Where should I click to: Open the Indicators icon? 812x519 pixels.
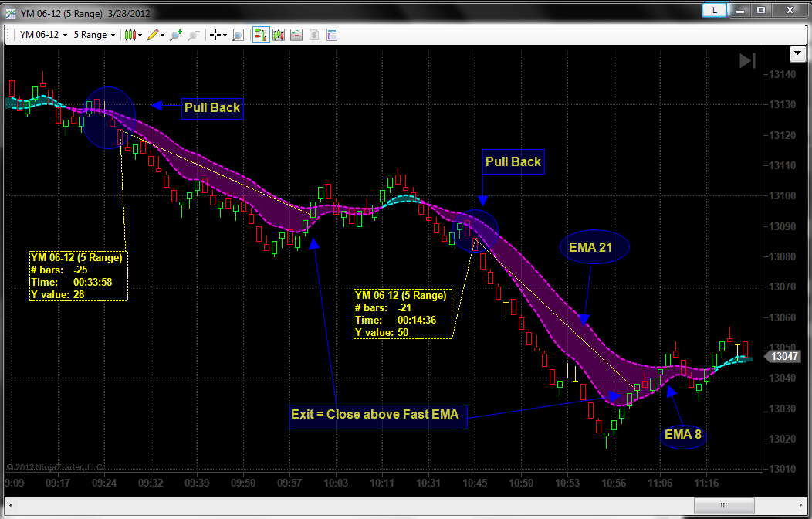pyautogui.click(x=296, y=35)
